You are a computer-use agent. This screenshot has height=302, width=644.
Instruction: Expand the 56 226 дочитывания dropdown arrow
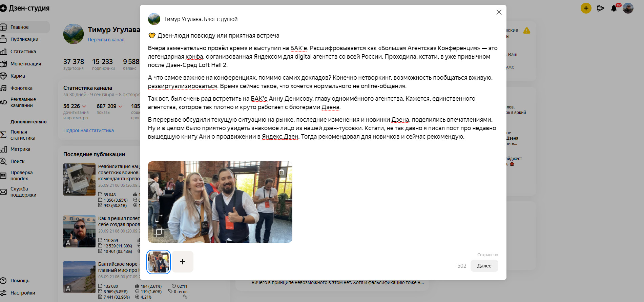point(84,106)
